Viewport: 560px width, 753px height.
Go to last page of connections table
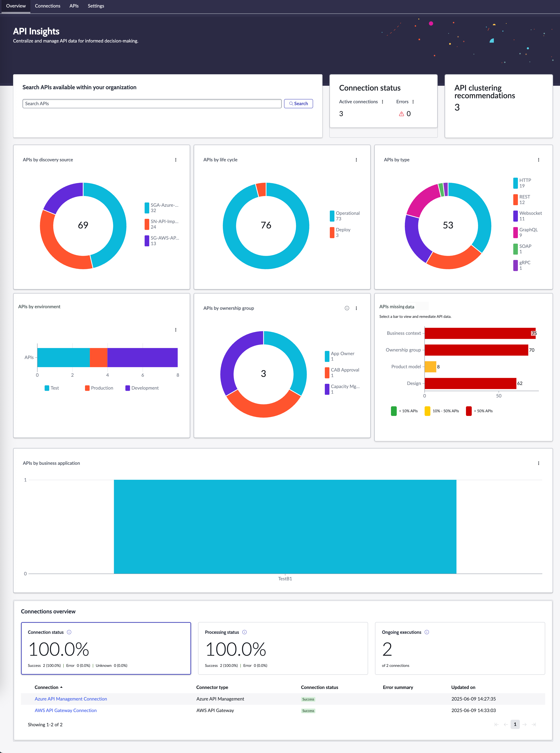click(534, 724)
